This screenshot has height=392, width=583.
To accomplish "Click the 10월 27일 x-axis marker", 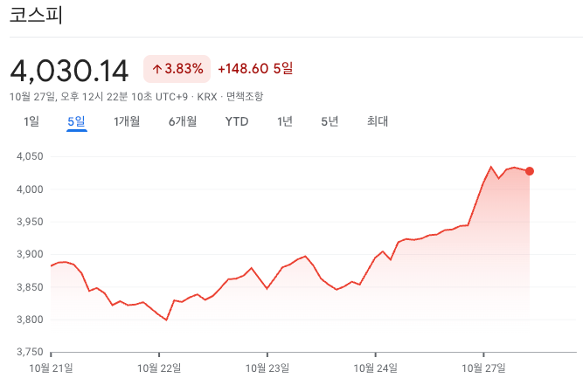I will pyautogui.click(x=483, y=368).
